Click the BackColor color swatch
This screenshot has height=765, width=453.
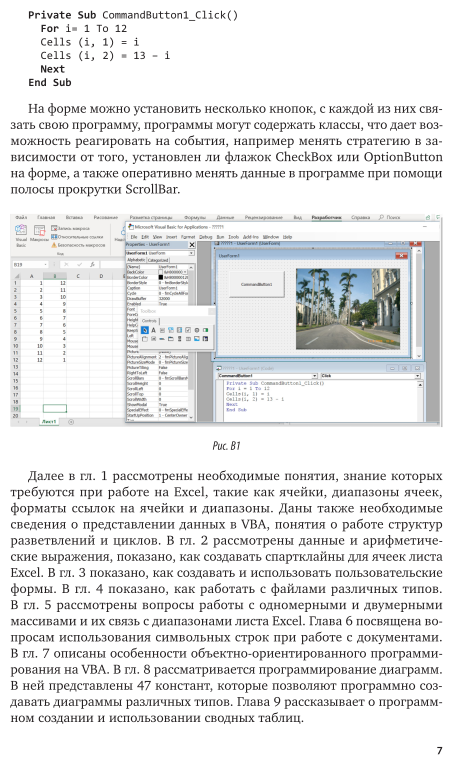[x=161, y=272]
